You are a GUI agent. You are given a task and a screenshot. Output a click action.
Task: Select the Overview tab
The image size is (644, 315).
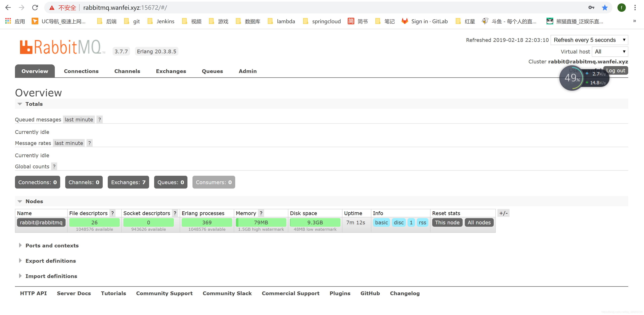(x=35, y=71)
